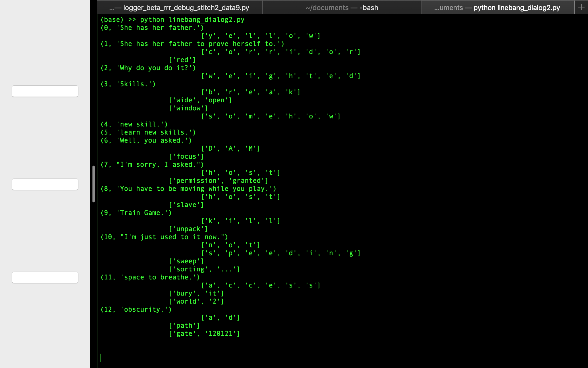The height and width of the screenshot is (368, 588).
Task: Open a new terminal tab with plus button
Action: (x=581, y=7)
